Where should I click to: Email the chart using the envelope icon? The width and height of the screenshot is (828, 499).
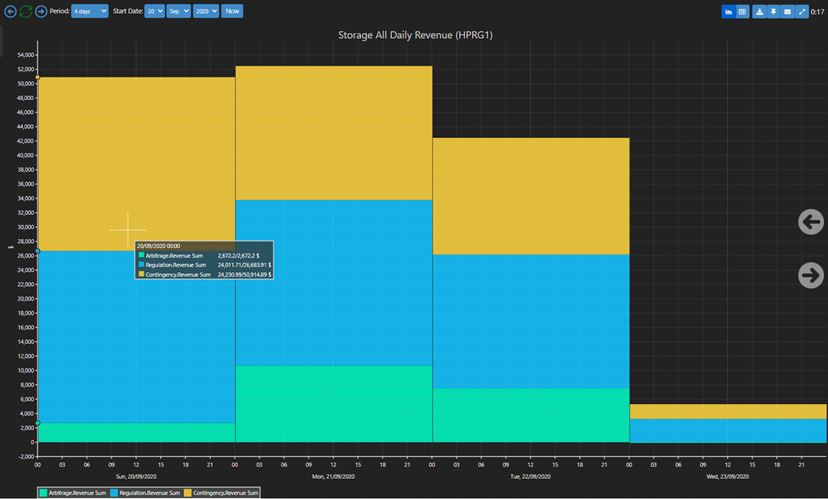tap(787, 12)
